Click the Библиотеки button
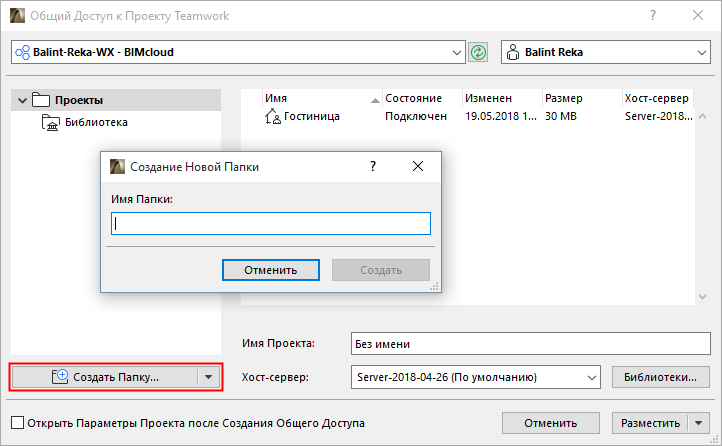The height and width of the screenshot is (446, 722). click(660, 378)
